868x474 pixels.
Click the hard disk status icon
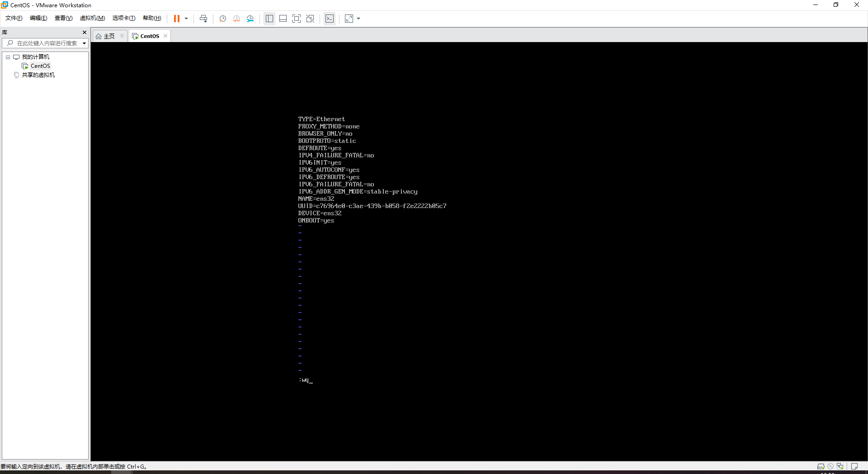[x=821, y=466]
